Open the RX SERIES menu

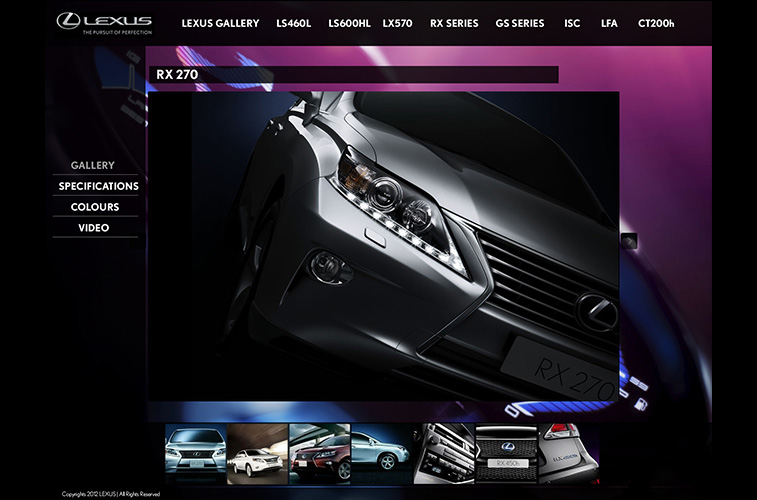[x=454, y=23]
